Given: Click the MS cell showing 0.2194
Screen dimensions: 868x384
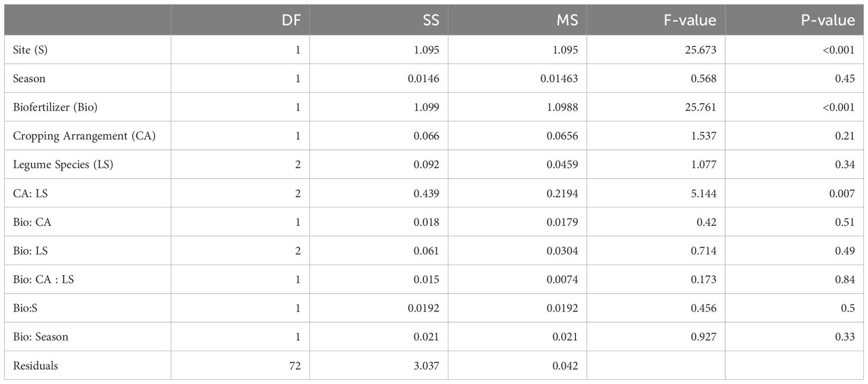Looking at the screenshot, I should [564, 193].
